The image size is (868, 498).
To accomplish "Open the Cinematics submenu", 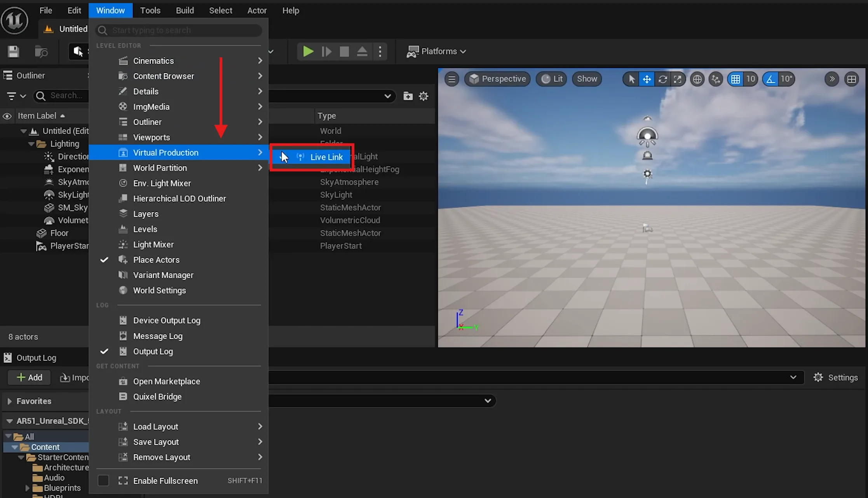I will 179,61.
